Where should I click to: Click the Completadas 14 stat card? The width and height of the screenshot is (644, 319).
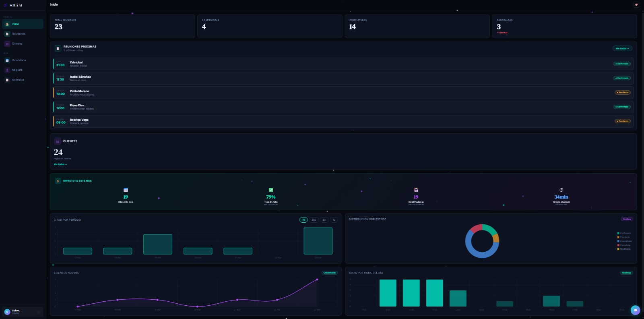point(417,26)
